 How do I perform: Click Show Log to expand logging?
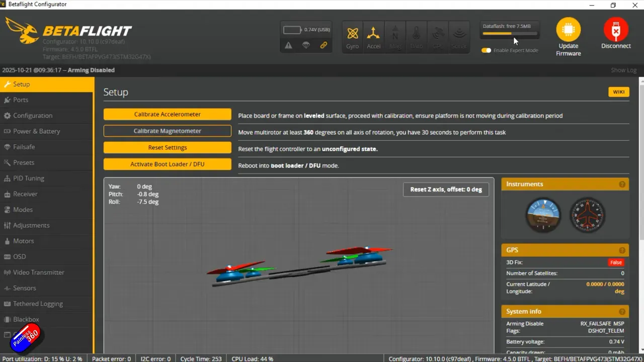[623, 70]
